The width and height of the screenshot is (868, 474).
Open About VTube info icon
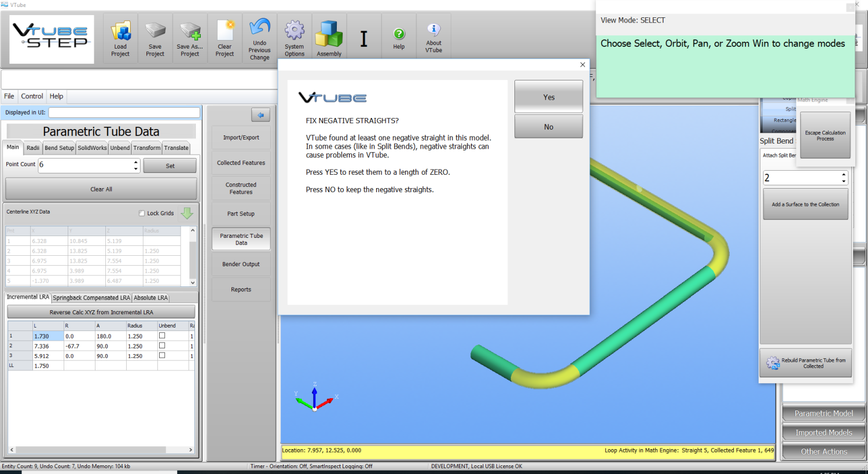tap(433, 30)
